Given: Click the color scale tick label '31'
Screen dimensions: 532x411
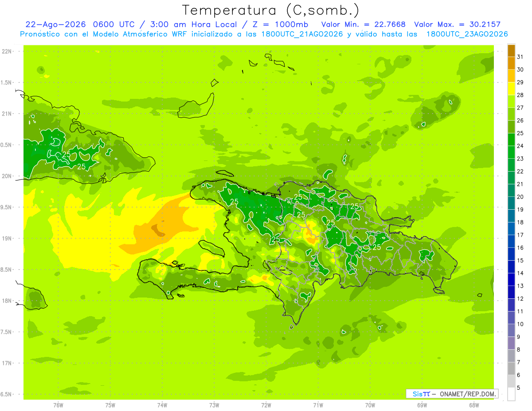Looking at the screenshot, I should coord(520,57).
